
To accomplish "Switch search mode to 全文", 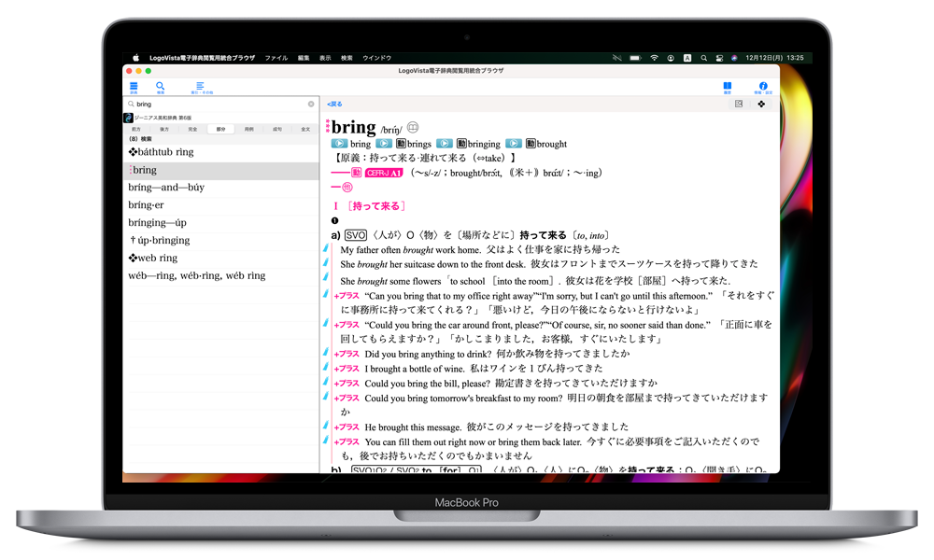I will pyautogui.click(x=305, y=129).
